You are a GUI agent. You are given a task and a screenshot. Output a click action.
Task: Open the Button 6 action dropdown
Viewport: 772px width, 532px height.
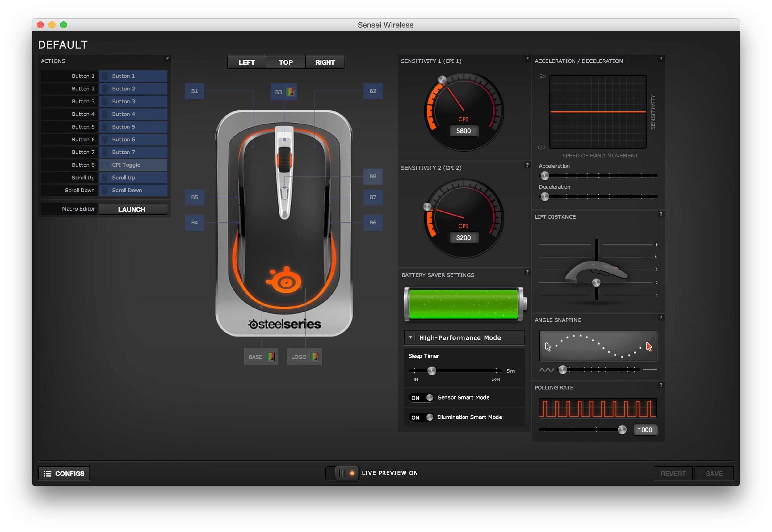pos(133,139)
